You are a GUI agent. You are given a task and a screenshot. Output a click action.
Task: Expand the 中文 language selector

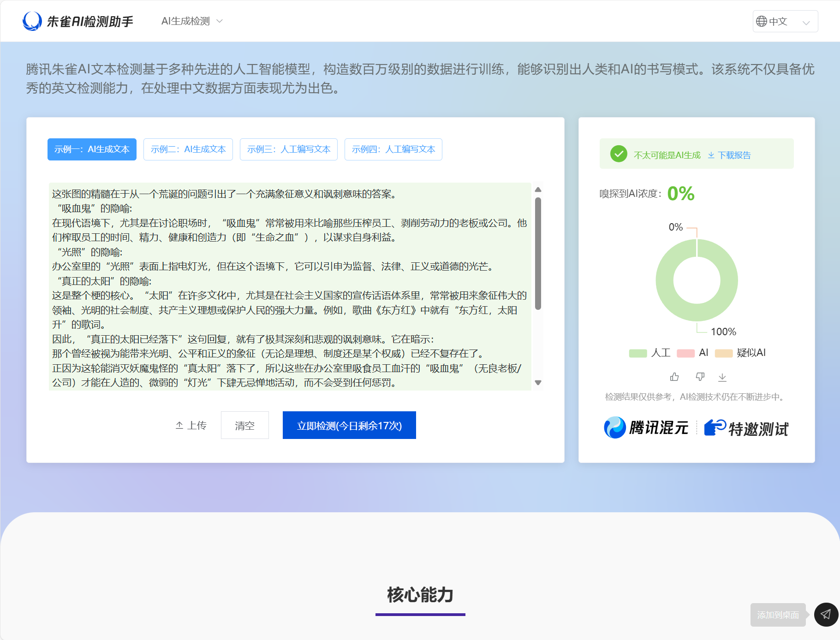785,21
